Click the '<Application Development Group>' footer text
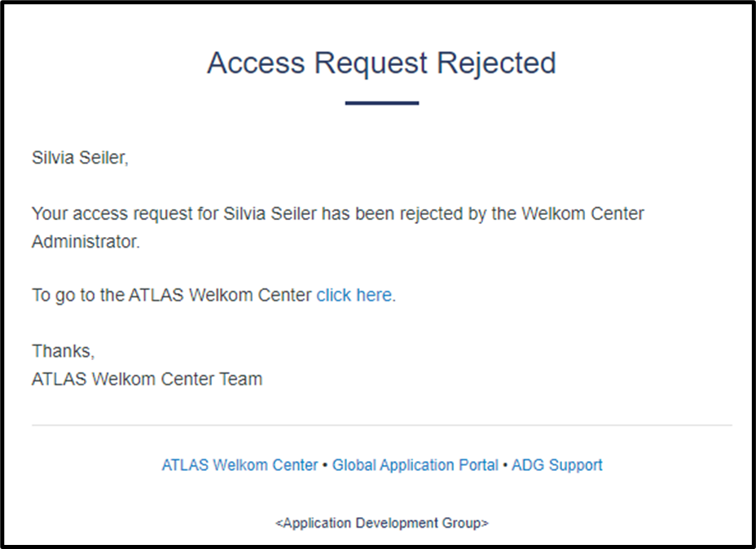The image size is (756, 549). point(382,523)
